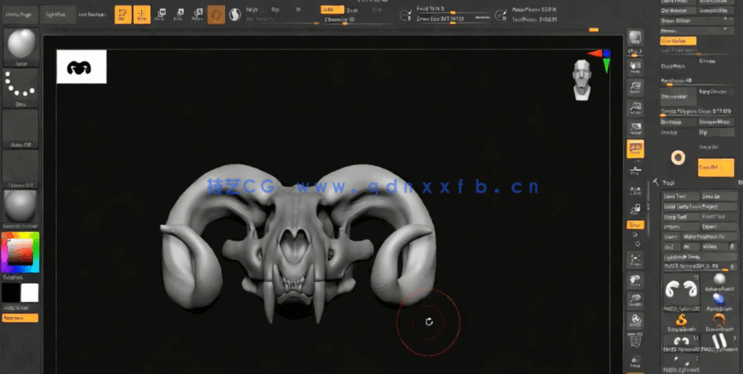Open the Home Page tab

(20, 15)
